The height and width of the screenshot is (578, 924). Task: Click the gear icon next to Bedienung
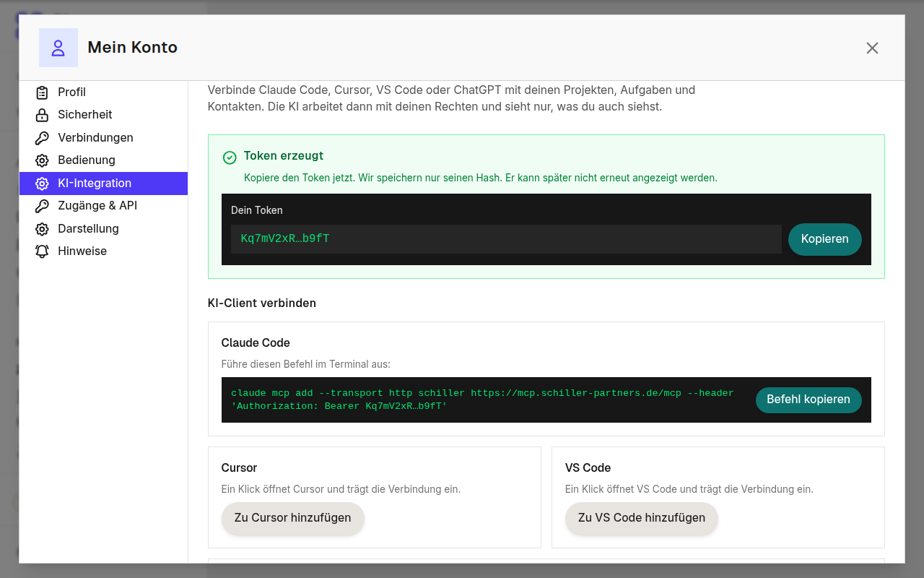pyautogui.click(x=43, y=160)
